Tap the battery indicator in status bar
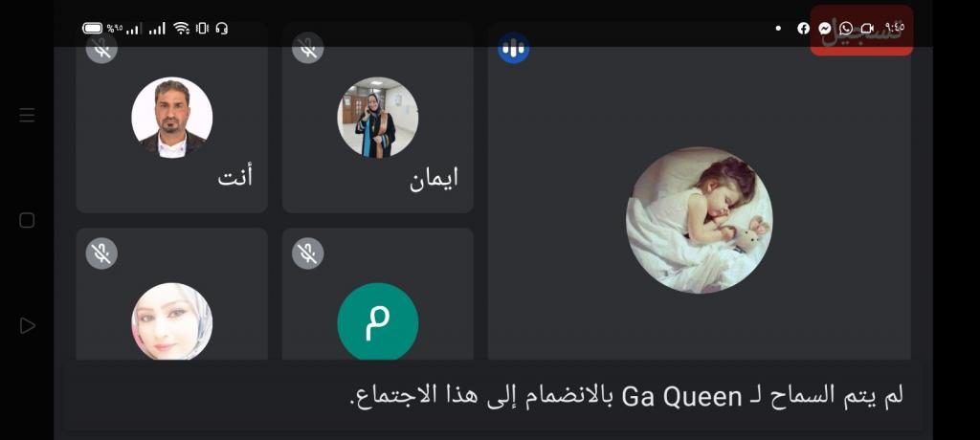 pyautogui.click(x=93, y=28)
